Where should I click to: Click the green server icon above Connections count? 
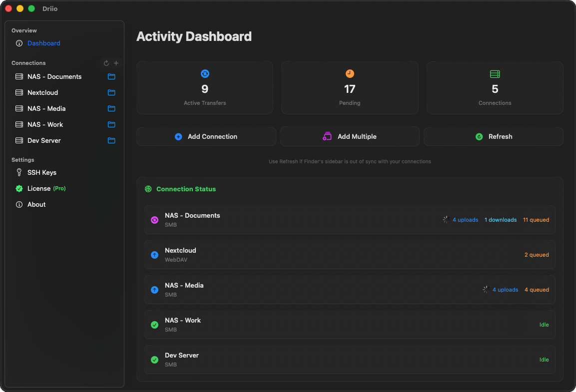click(495, 73)
